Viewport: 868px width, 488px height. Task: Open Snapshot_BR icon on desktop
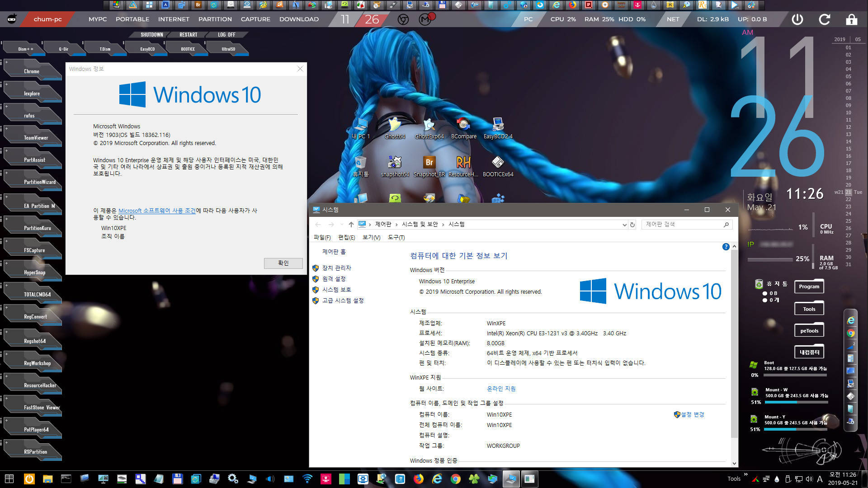pos(429,162)
